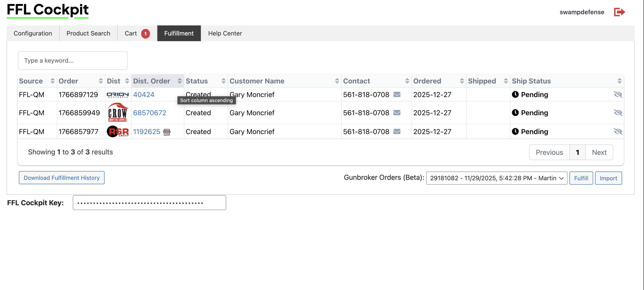The height and width of the screenshot is (290, 644).
Task: Click the Fulfill button
Action: point(581,178)
